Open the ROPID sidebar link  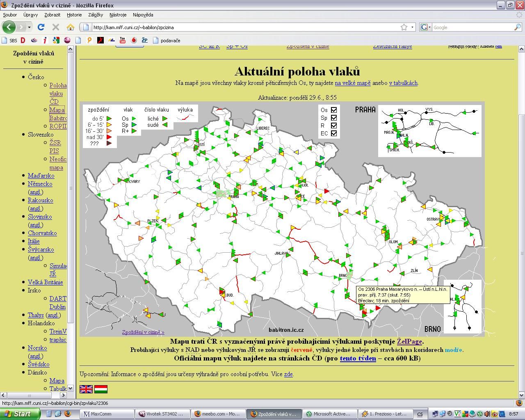[58, 126]
